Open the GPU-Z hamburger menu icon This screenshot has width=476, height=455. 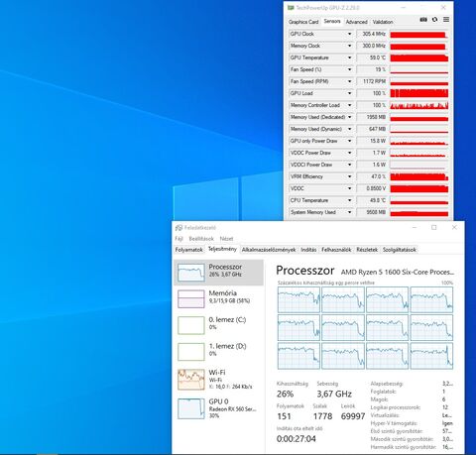point(446,20)
